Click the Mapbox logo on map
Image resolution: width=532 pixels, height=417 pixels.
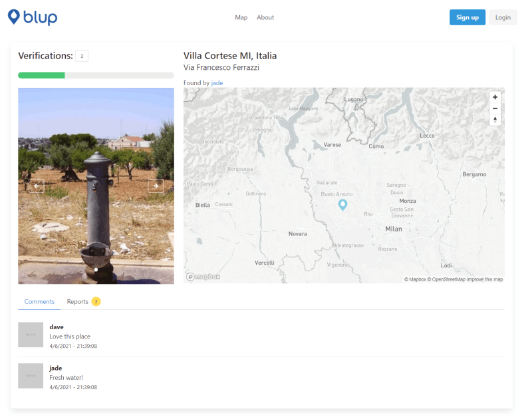pyautogui.click(x=203, y=277)
